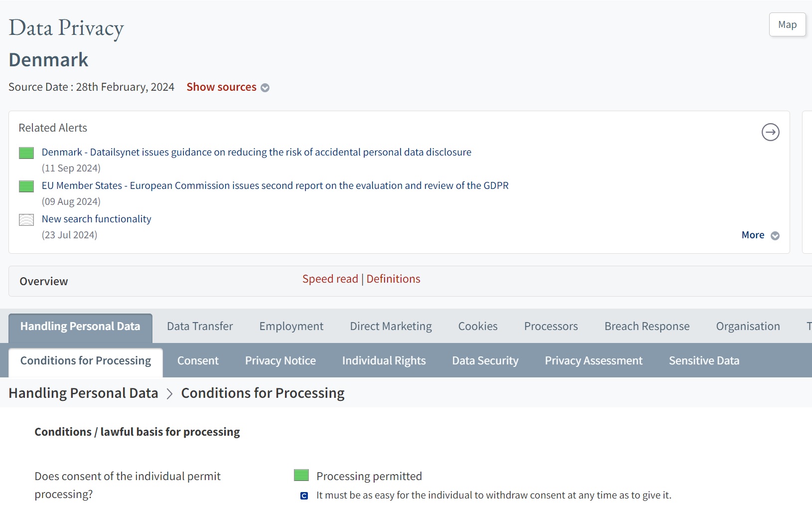This screenshot has width=812, height=509.
Task: Go to the Sensitive Data sub-tab
Action: point(703,361)
